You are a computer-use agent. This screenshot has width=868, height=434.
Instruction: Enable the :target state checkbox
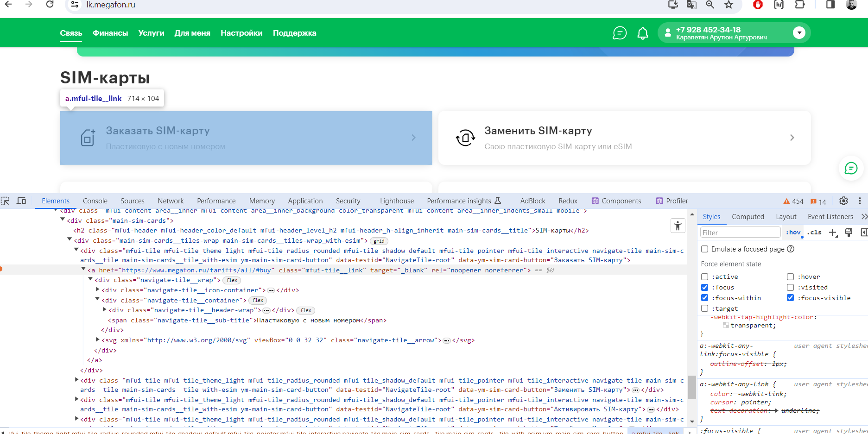[705, 308]
